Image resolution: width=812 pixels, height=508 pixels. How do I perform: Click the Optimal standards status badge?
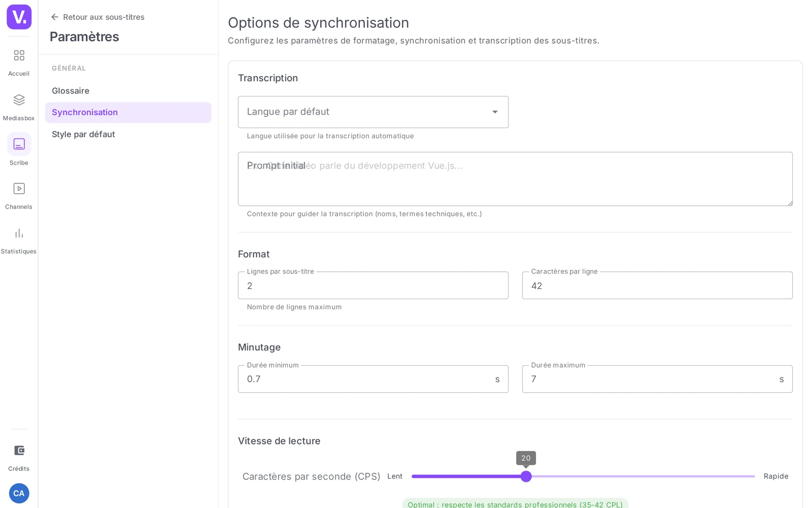pos(515,504)
